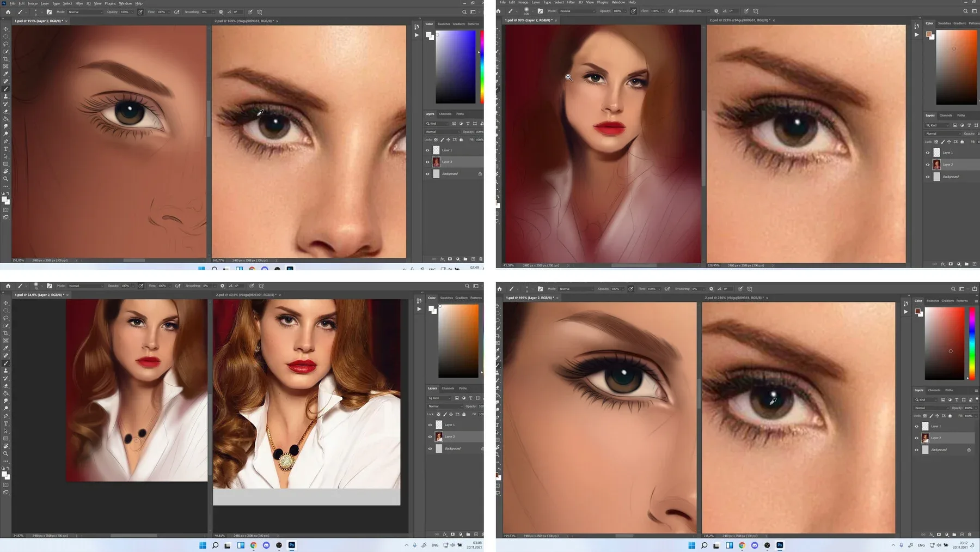This screenshot has width=980, height=552.
Task: Switch to the Swatches tab in the 151% window
Action: [x=444, y=24]
